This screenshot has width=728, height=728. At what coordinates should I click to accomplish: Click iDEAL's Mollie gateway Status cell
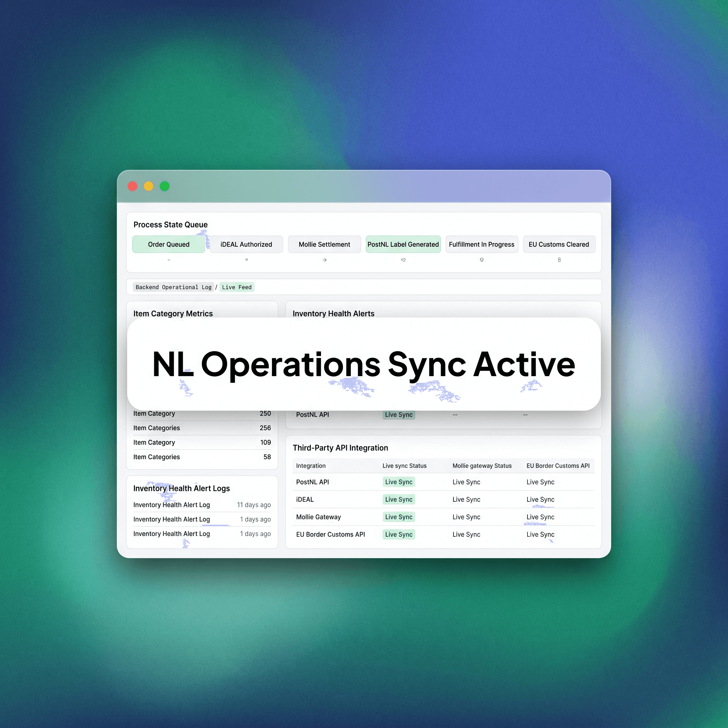[466, 499]
